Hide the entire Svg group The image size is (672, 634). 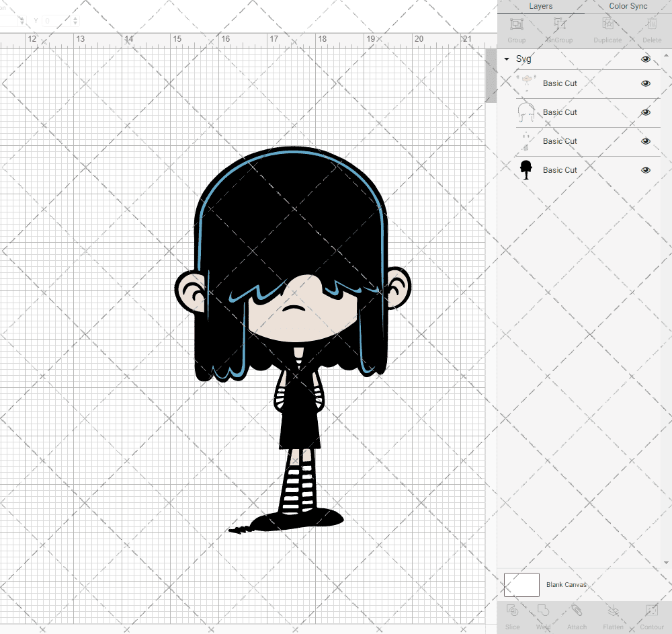[645, 59]
